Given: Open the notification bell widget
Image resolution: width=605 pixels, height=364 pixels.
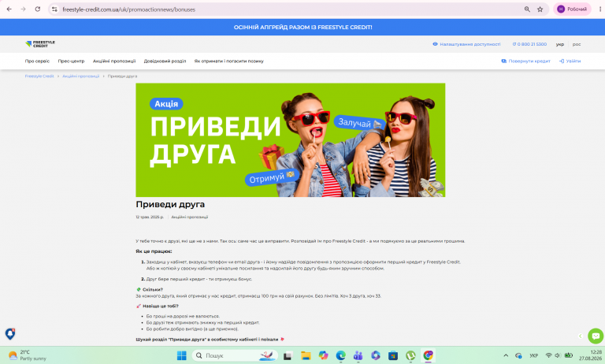Looking at the screenshot, I should (x=10, y=333).
